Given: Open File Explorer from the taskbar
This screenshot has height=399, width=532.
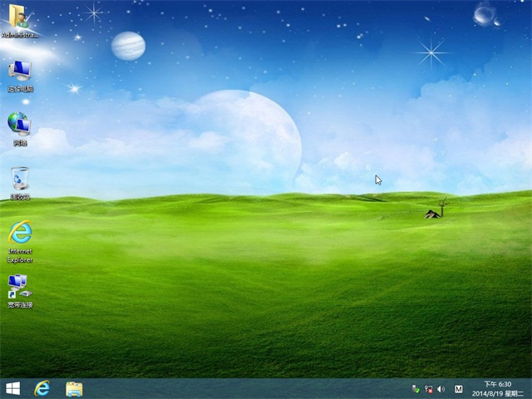Looking at the screenshot, I should [x=74, y=388].
